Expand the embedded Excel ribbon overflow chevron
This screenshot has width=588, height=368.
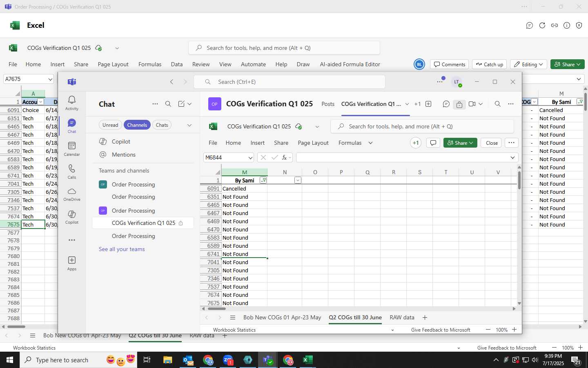[x=370, y=143]
